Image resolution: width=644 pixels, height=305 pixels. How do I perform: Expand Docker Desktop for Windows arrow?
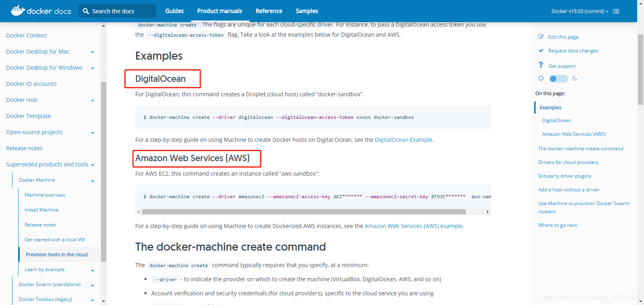pos(93,68)
